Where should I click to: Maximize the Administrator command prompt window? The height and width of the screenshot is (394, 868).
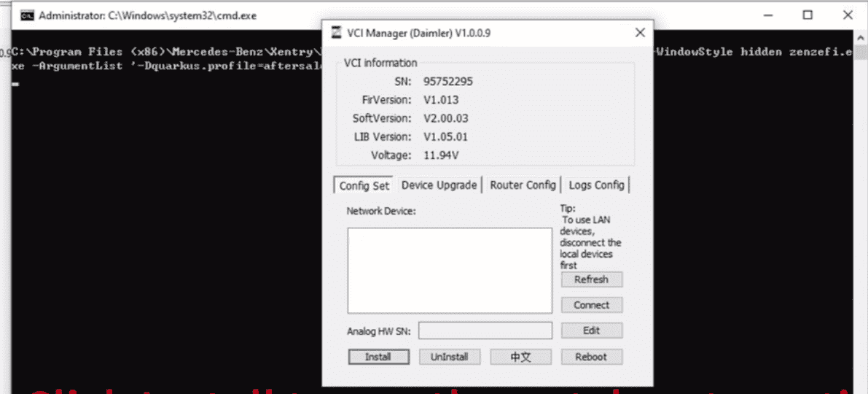[x=808, y=15]
